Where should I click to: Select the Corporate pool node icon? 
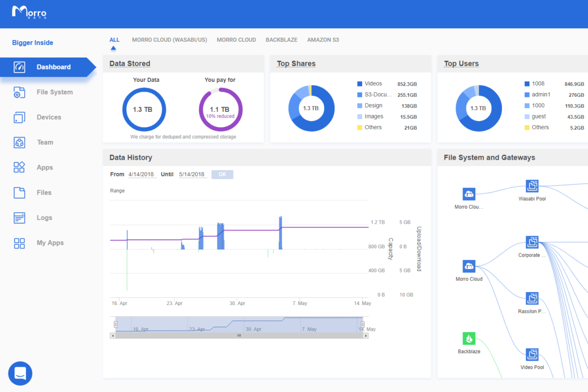click(x=532, y=242)
